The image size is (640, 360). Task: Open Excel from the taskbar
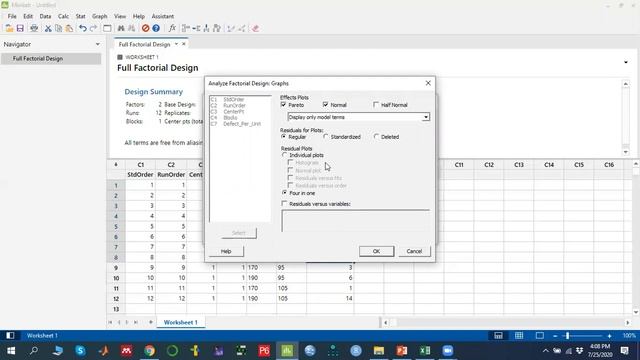click(424, 350)
